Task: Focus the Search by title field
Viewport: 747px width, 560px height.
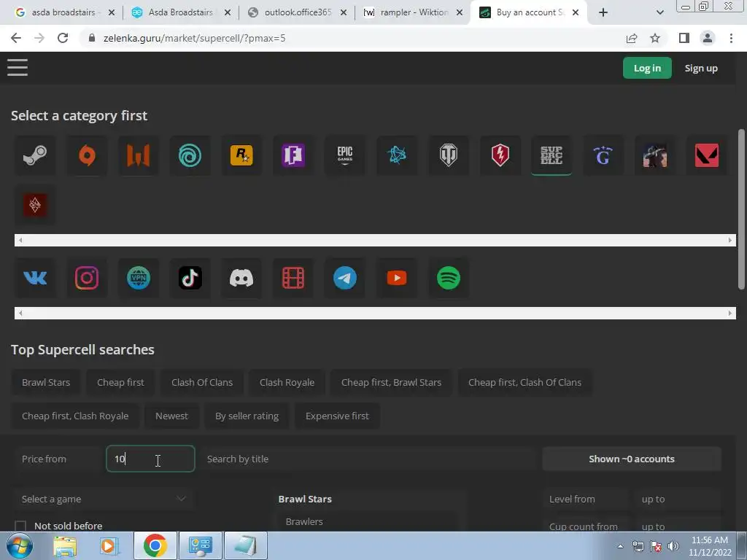Action: point(368,459)
